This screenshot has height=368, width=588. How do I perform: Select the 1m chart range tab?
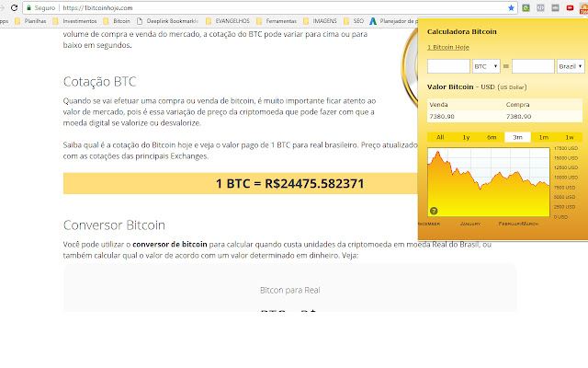click(543, 137)
